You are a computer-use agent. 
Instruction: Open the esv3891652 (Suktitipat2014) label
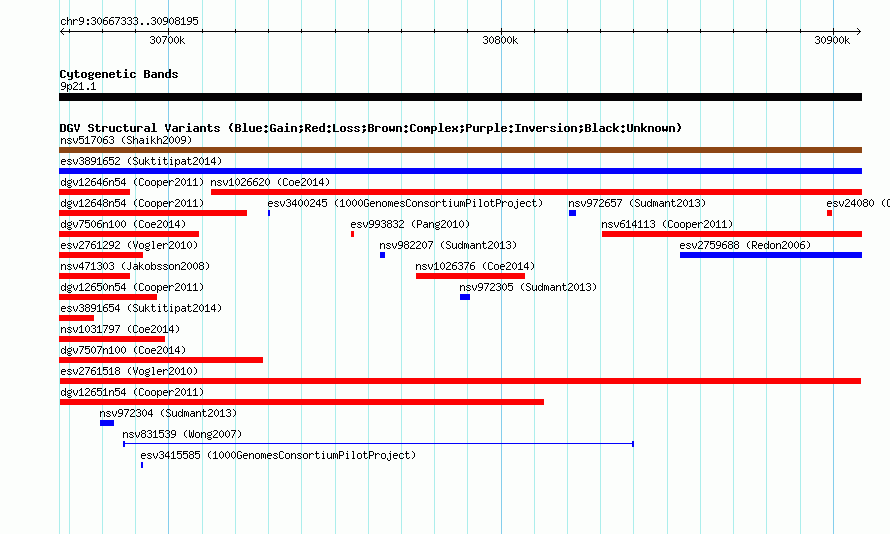141,161
